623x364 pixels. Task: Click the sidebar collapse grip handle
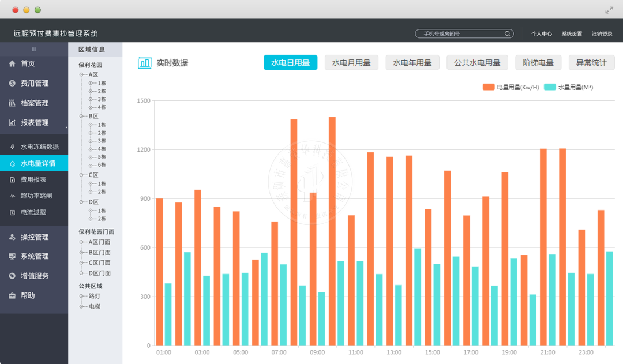(x=34, y=49)
